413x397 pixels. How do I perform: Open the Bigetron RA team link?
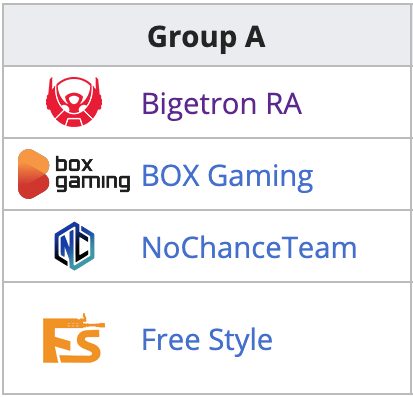222,103
